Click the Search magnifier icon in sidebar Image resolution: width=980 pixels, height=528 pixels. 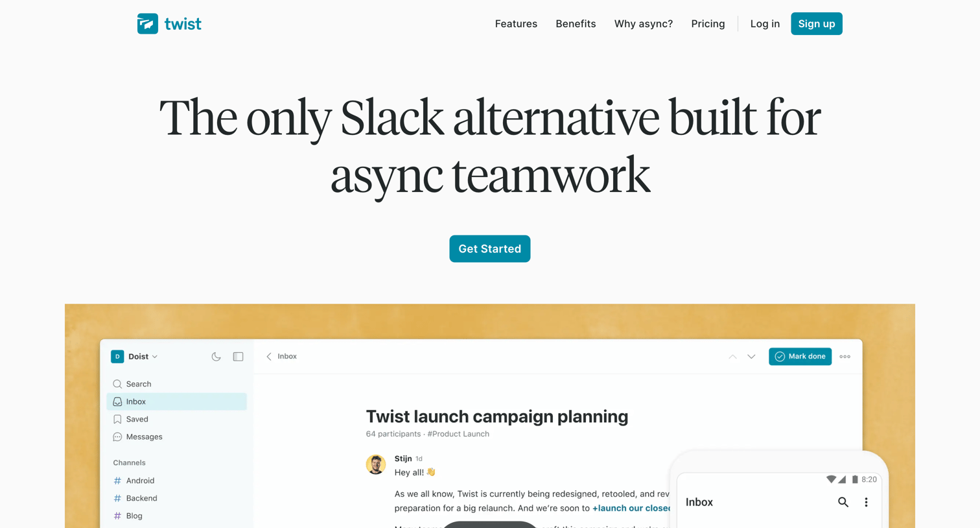(117, 384)
